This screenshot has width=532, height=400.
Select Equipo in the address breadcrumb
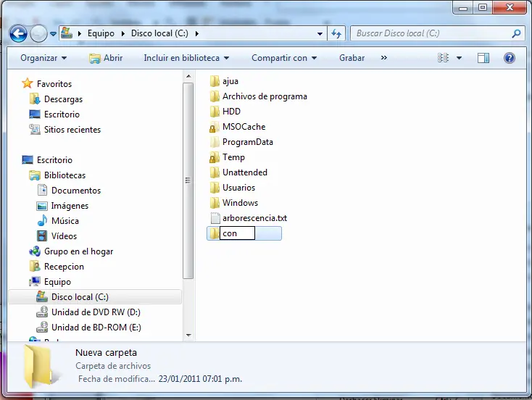pyautogui.click(x=101, y=33)
